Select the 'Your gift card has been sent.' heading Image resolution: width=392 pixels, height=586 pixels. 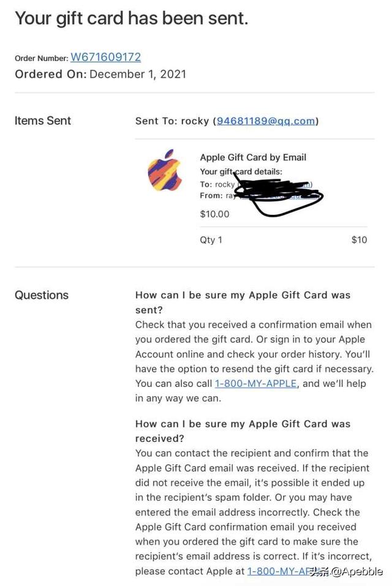[x=131, y=18]
